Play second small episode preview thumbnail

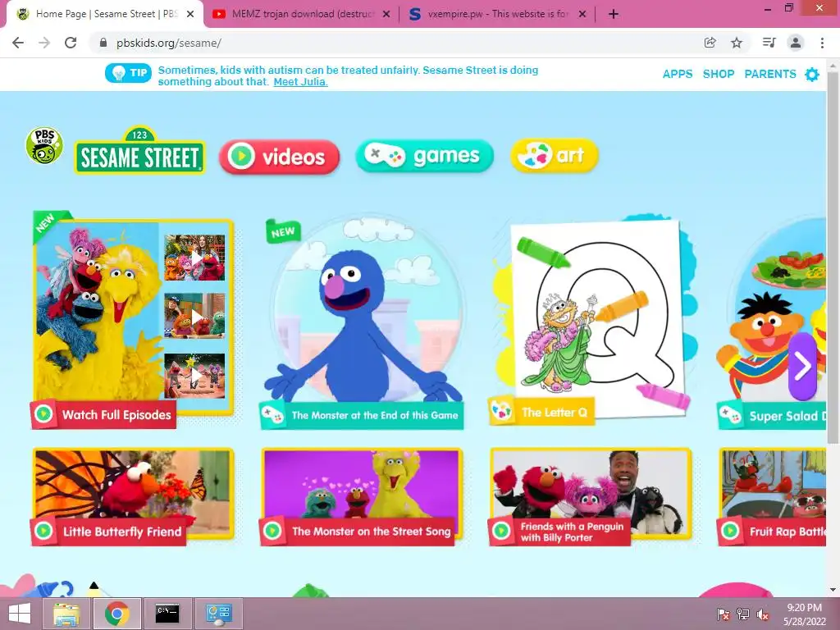click(x=194, y=316)
